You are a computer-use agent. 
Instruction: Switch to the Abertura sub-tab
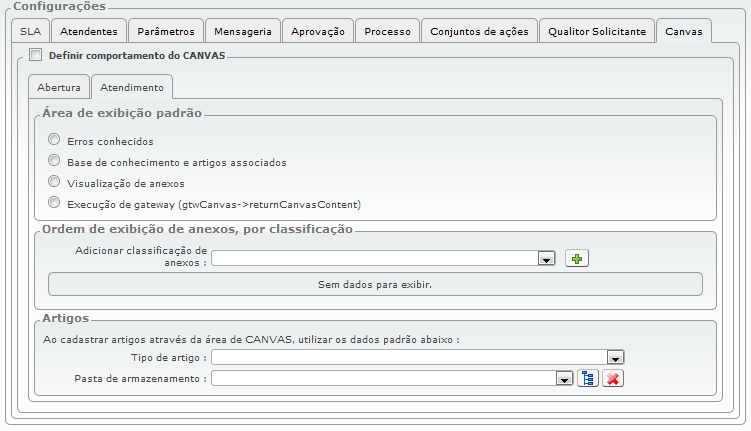tap(59, 88)
